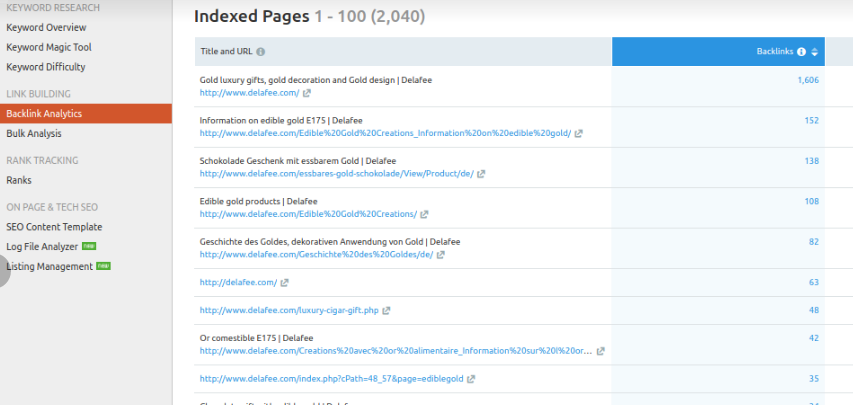Image resolution: width=853 pixels, height=405 pixels.
Task: Open external link icon for luxury-cigar-gift.php
Action: click(x=386, y=311)
